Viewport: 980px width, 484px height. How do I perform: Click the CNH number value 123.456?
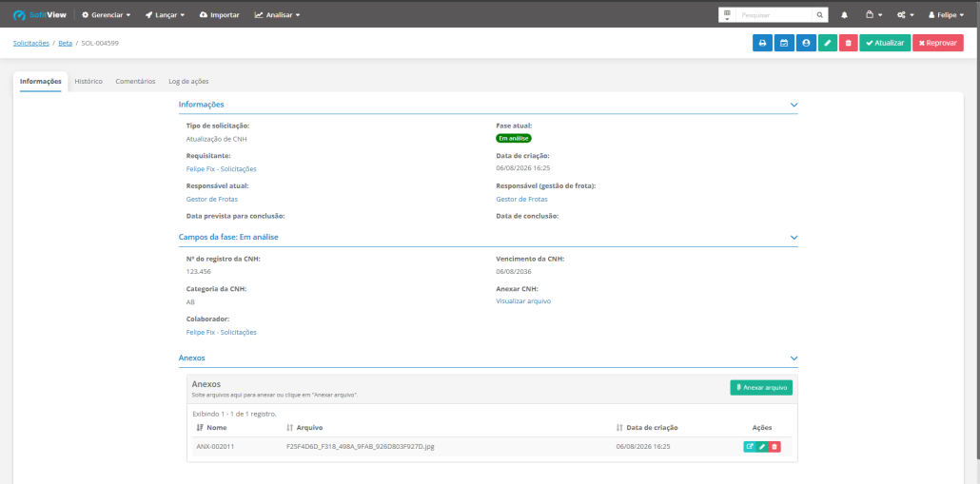197,272
